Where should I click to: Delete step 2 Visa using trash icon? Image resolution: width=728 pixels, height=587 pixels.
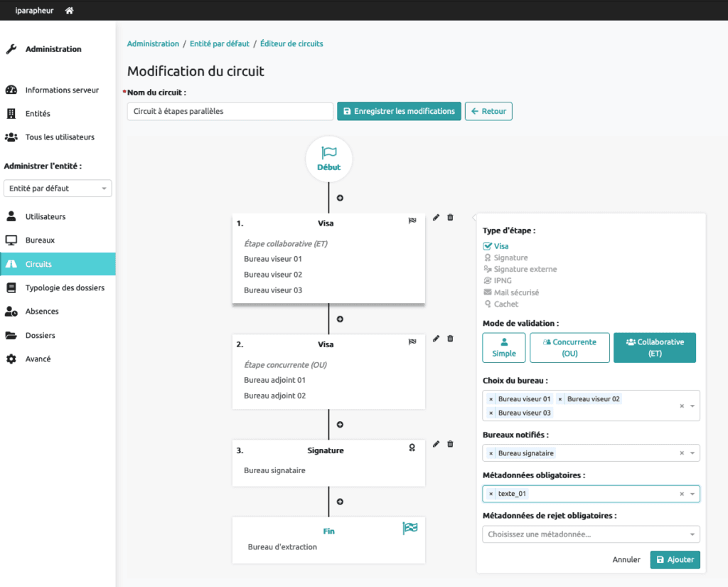click(x=450, y=339)
